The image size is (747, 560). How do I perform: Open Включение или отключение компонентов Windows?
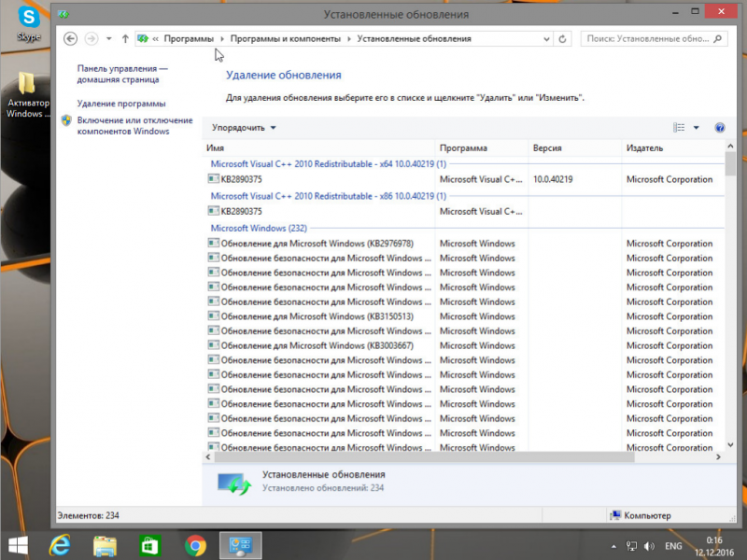(x=134, y=126)
